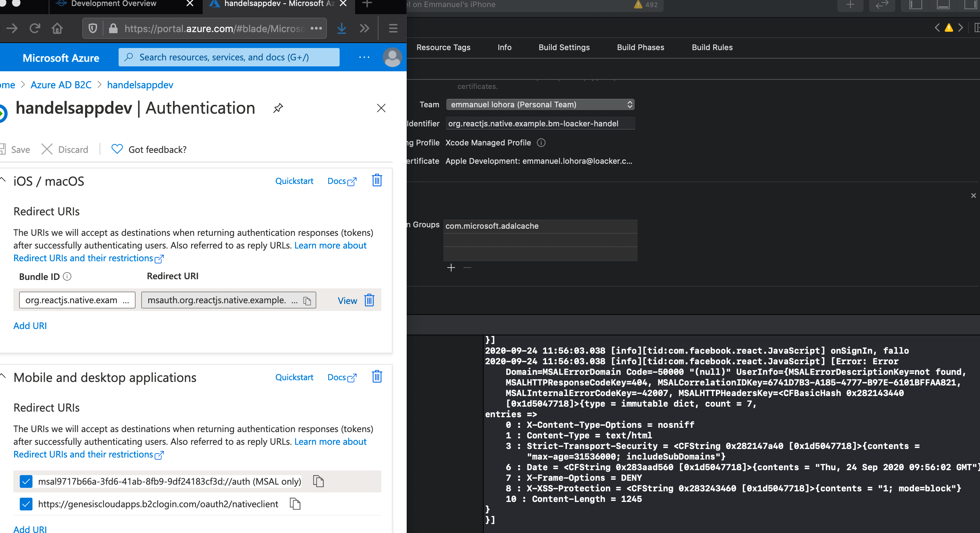
Task: Switch to the Build Phases tab
Action: [640, 47]
